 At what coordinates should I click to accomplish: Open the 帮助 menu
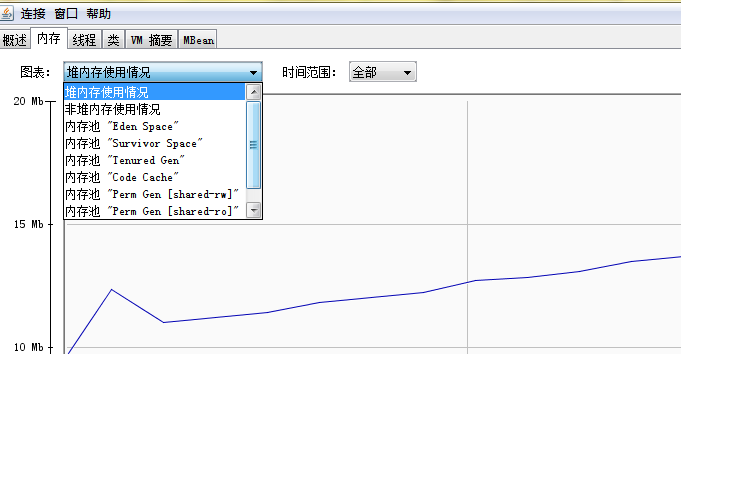[x=98, y=14]
